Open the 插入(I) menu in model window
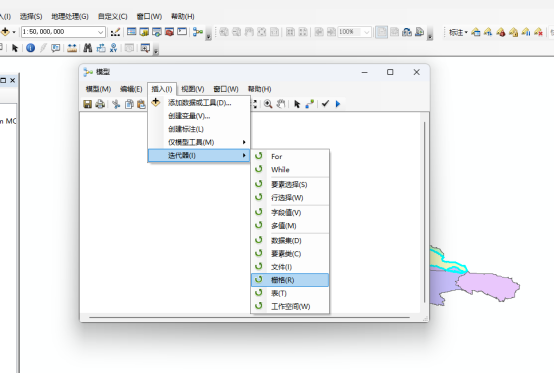 tap(162, 89)
